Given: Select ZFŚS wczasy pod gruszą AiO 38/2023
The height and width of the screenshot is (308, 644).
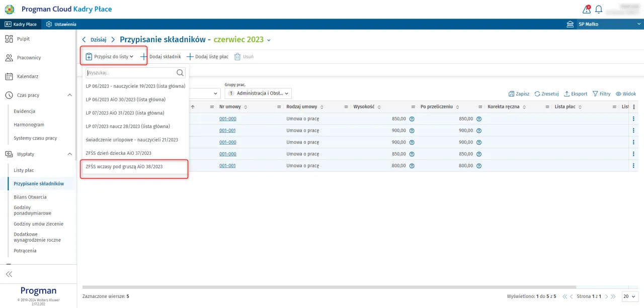Looking at the screenshot, I should pyautogui.click(x=131, y=166).
